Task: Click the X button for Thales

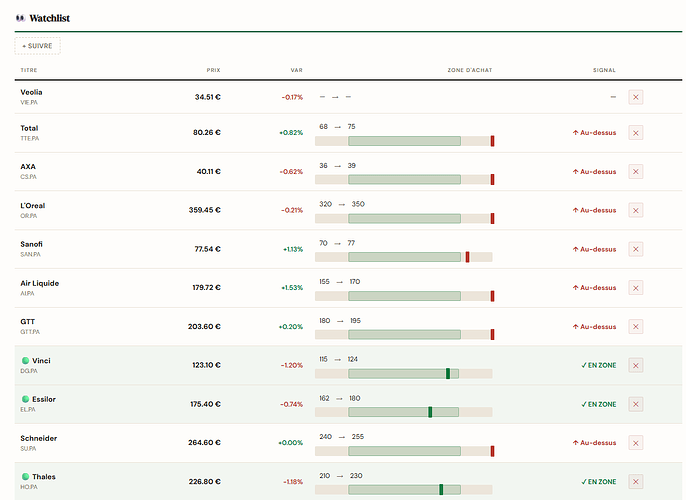Action: (636, 482)
